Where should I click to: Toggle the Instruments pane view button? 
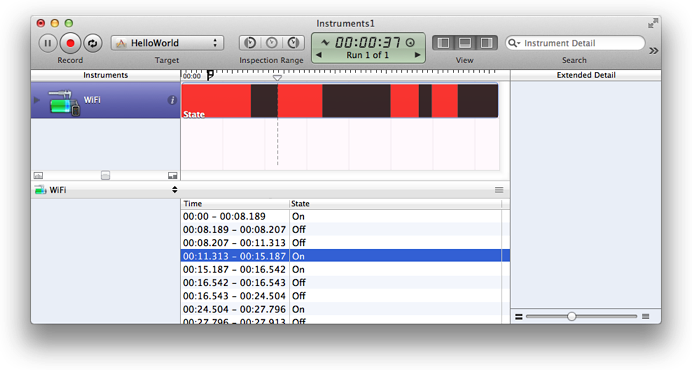pos(444,43)
